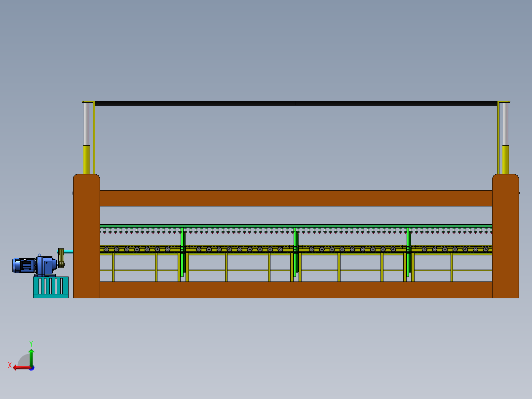Click the green Y axis arrow of the triad
The width and height of the screenshot is (532, 399).
31,355
